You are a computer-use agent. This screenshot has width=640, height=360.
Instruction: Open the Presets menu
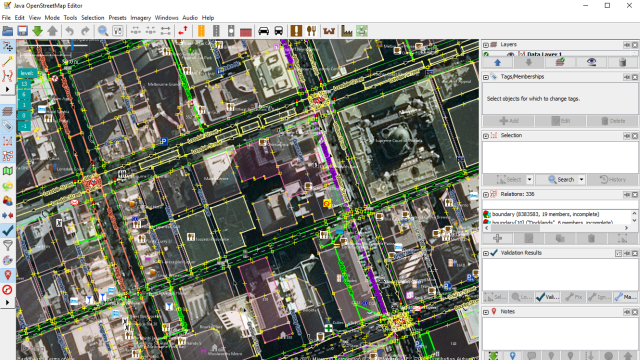(x=118, y=18)
